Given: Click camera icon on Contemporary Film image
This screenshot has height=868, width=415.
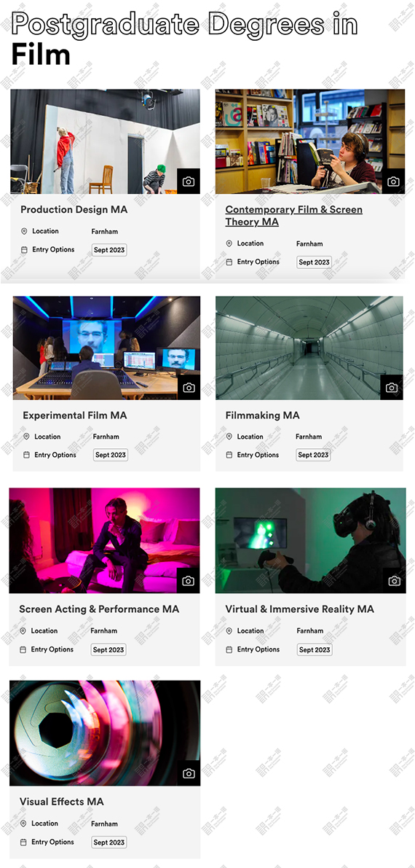Looking at the screenshot, I should point(393,181).
